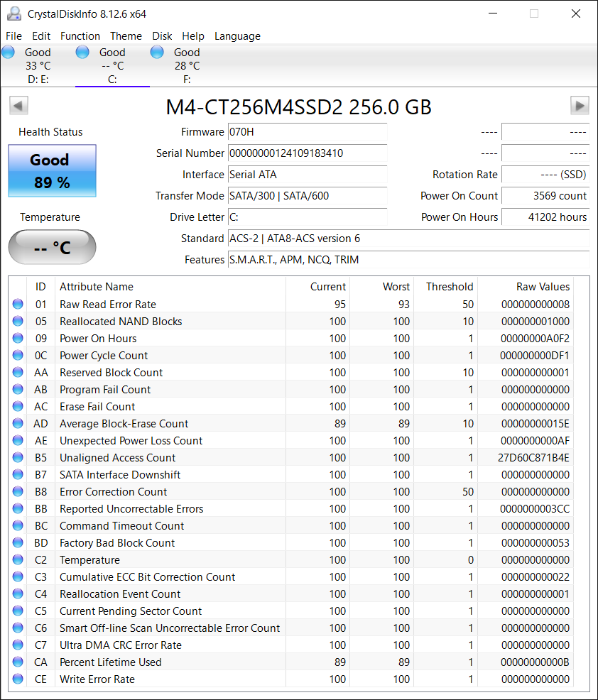Click status orb for Raw Read Error Rate
Viewport: 598px width, 700px height.
(18, 305)
